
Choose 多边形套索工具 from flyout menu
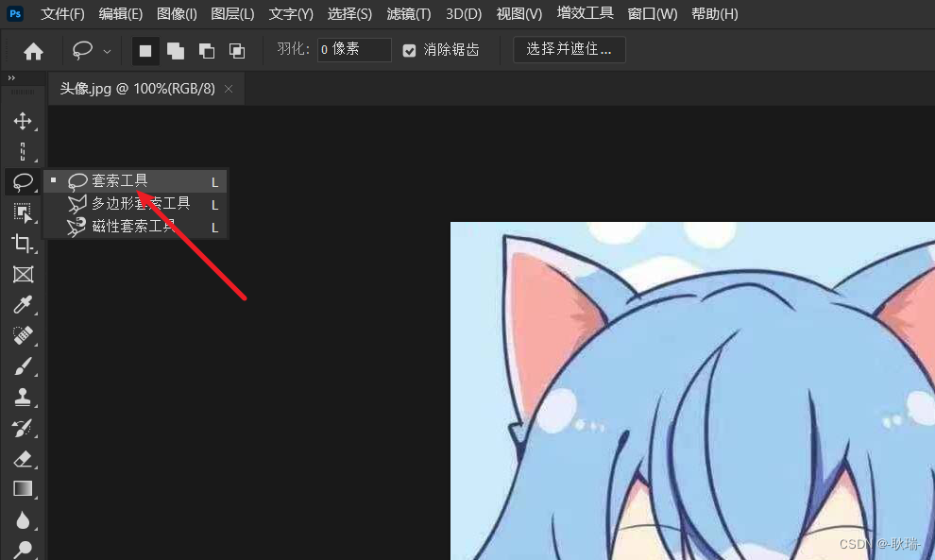(135, 204)
